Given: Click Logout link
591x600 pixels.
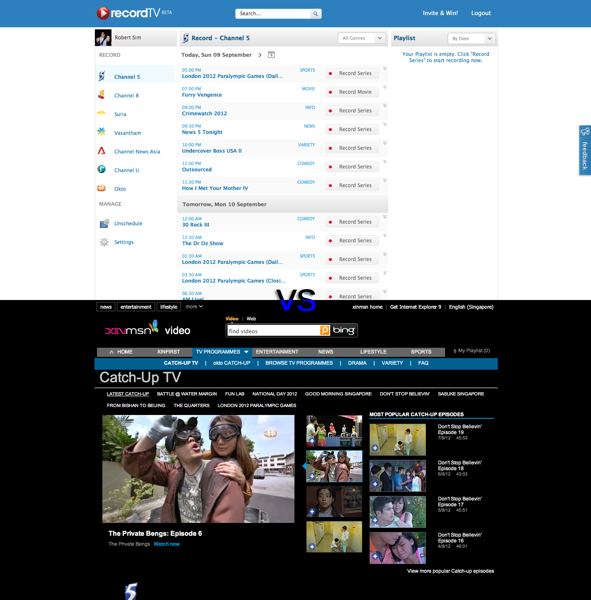Looking at the screenshot, I should pyautogui.click(x=481, y=13).
